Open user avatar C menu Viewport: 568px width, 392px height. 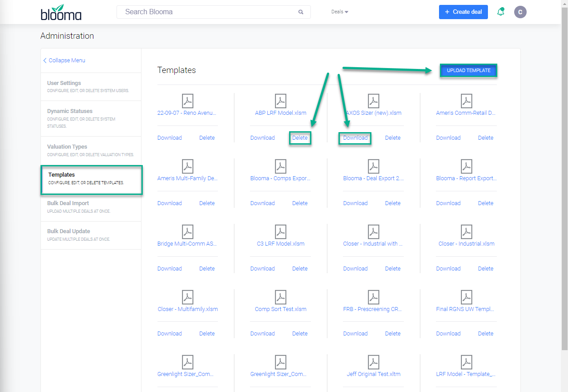pyautogui.click(x=520, y=12)
